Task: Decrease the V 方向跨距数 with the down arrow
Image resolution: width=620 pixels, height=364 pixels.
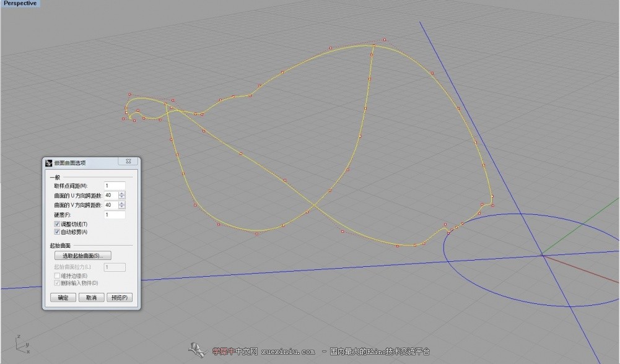Action: pos(122,207)
